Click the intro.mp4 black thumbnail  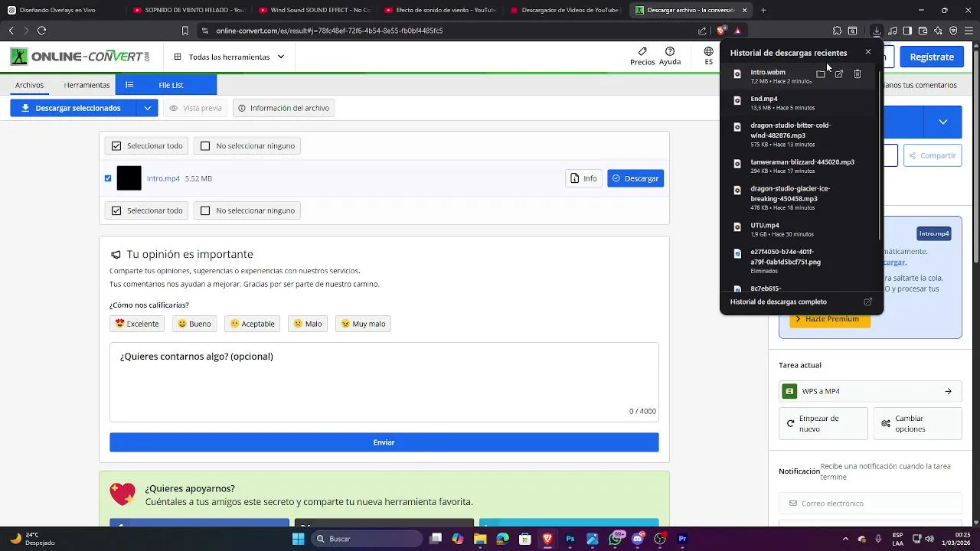click(129, 178)
